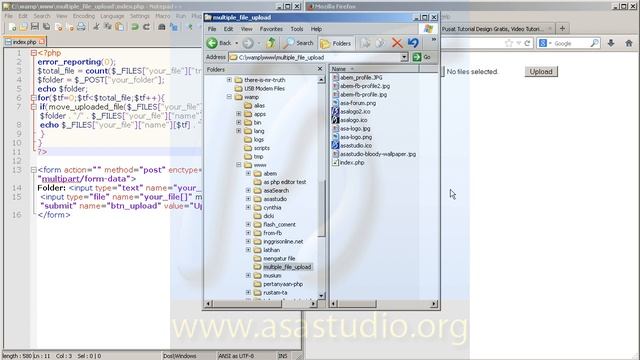Image resolution: width=640 pixels, height=360 pixels.
Task: Open Explorer Favorites menu
Action: 271,29
